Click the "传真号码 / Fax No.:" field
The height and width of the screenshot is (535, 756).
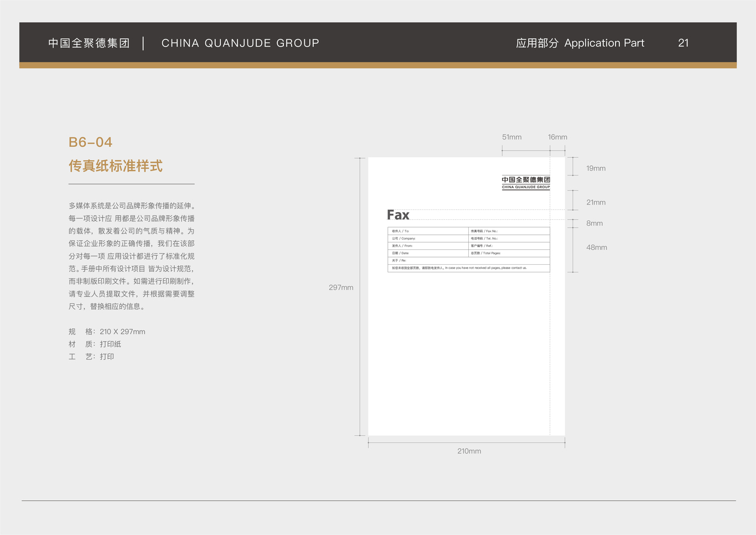click(x=509, y=231)
